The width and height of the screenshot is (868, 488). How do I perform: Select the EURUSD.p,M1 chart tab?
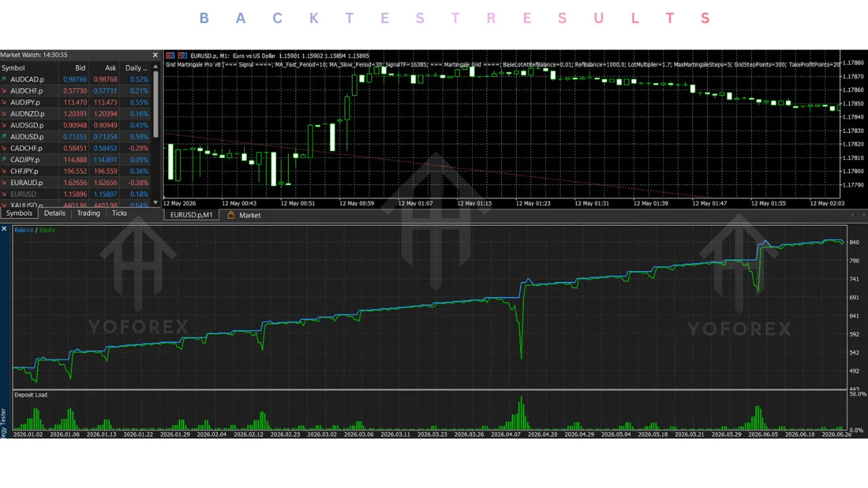[191, 215]
